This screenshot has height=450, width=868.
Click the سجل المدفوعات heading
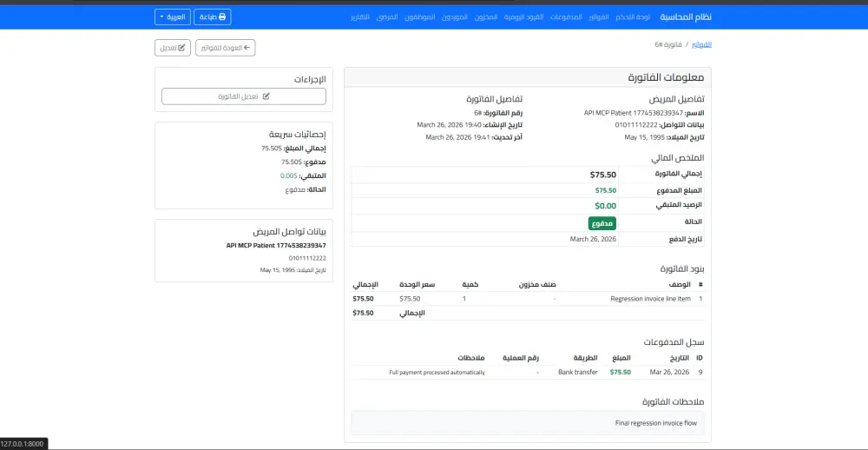click(674, 342)
